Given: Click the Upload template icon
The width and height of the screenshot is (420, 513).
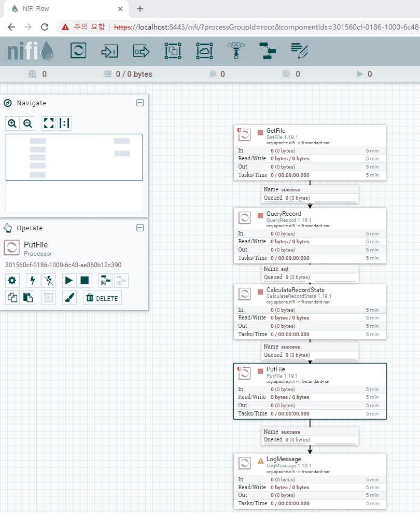Looking at the screenshot, I should coord(121,281).
